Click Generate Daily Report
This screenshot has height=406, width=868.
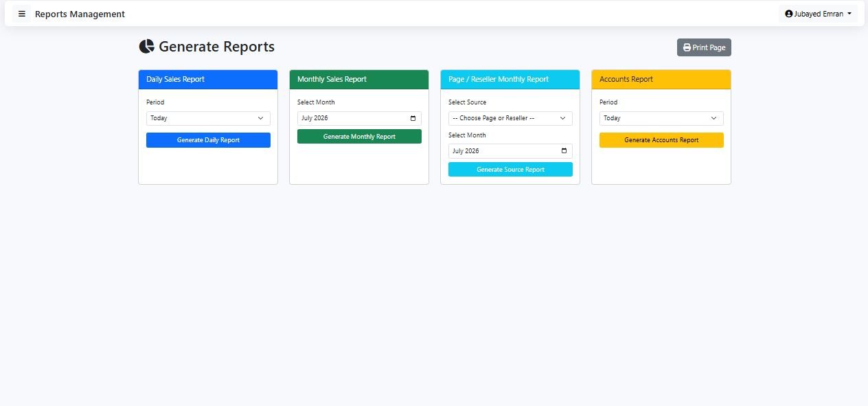tap(208, 140)
